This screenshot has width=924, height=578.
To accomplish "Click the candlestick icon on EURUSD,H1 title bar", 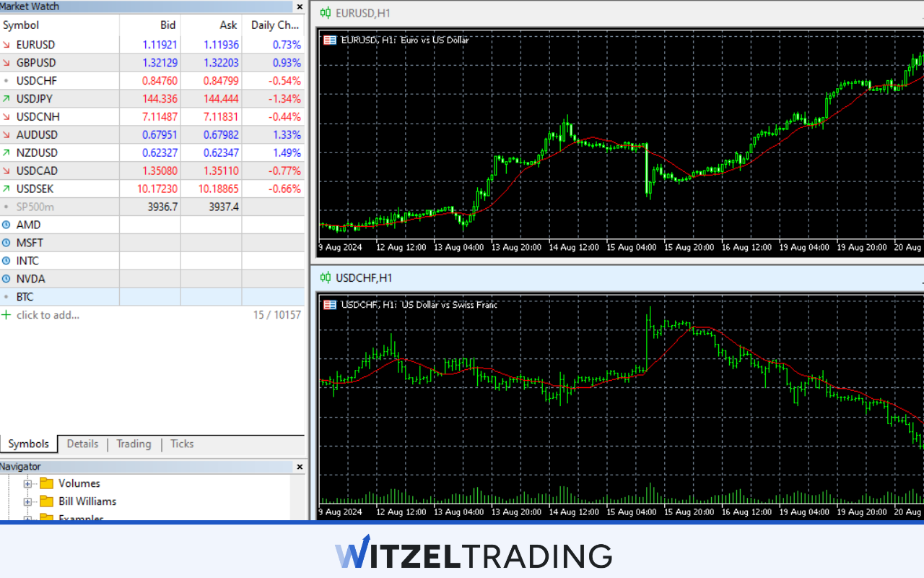I will click(x=325, y=13).
